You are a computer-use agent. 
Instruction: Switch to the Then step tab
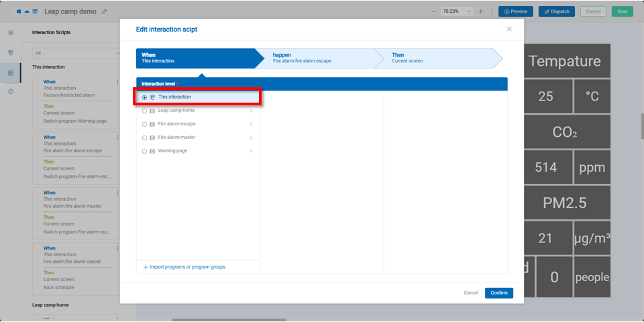point(436,58)
